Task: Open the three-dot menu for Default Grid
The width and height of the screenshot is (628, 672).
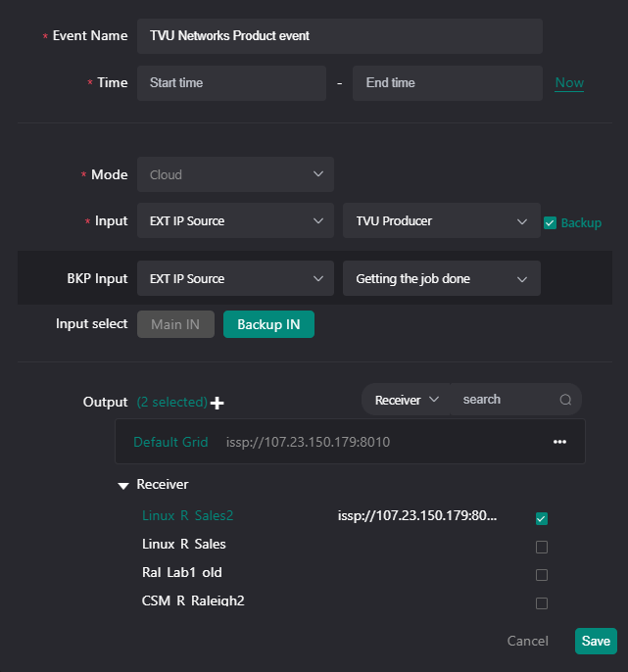Action: pos(559,442)
